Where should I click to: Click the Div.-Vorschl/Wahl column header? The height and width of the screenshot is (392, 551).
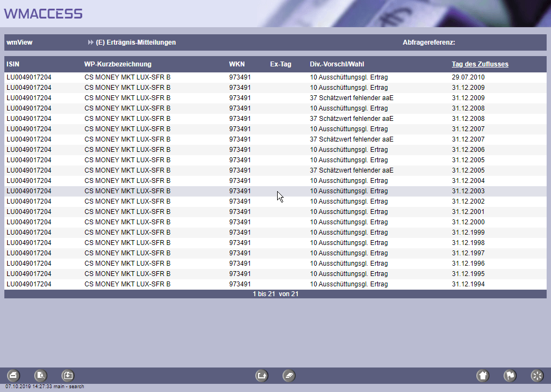pyautogui.click(x=336, y=64)
